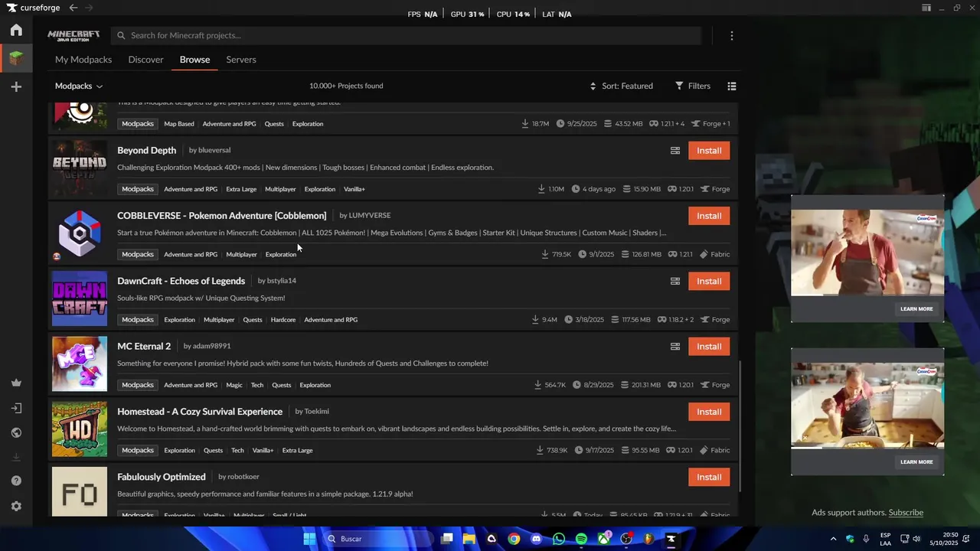This screenshot has height=551, width=980.
Task: Open WhatsApp from taskbar
Action: point(559,539)
